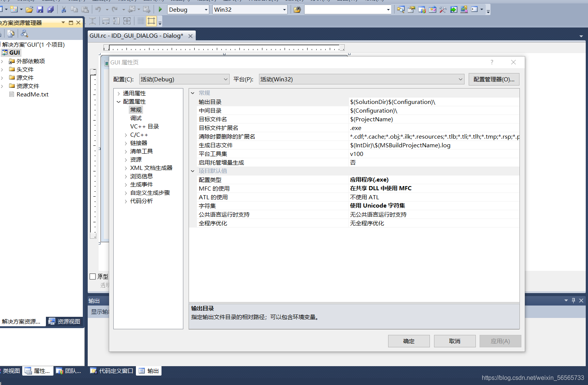Select 资源文件 folder in Solution Explorer
The image size is (588, 385).
click(x=27, y=86)
